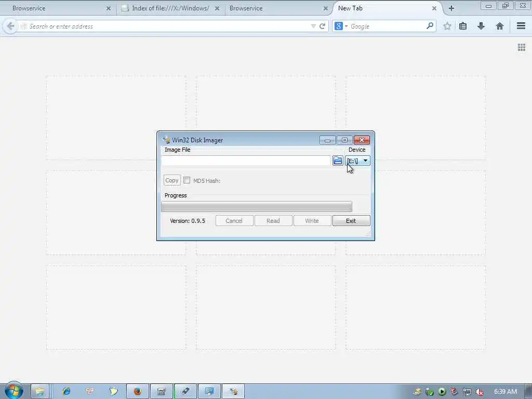Screen dimensions: 532x399
Task: Click the speaker muted volume tray icon
Action: point(479,392)
